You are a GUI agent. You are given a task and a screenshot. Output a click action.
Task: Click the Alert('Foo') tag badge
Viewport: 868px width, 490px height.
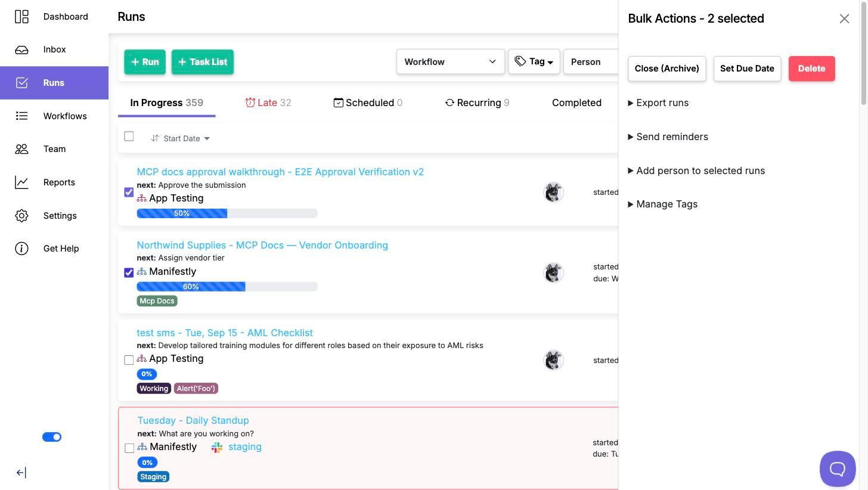196,389
